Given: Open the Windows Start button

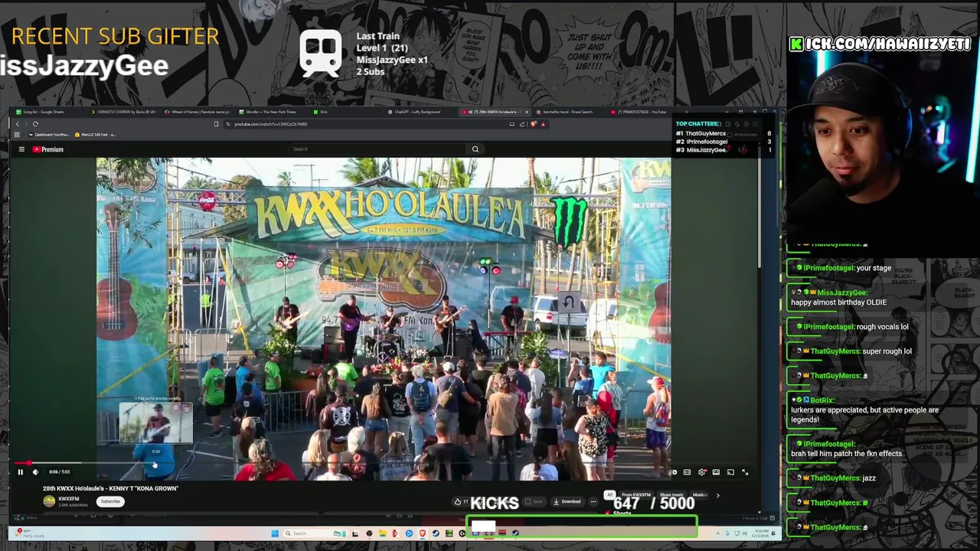Looking at the screenshot, I should tap(275, 533).
